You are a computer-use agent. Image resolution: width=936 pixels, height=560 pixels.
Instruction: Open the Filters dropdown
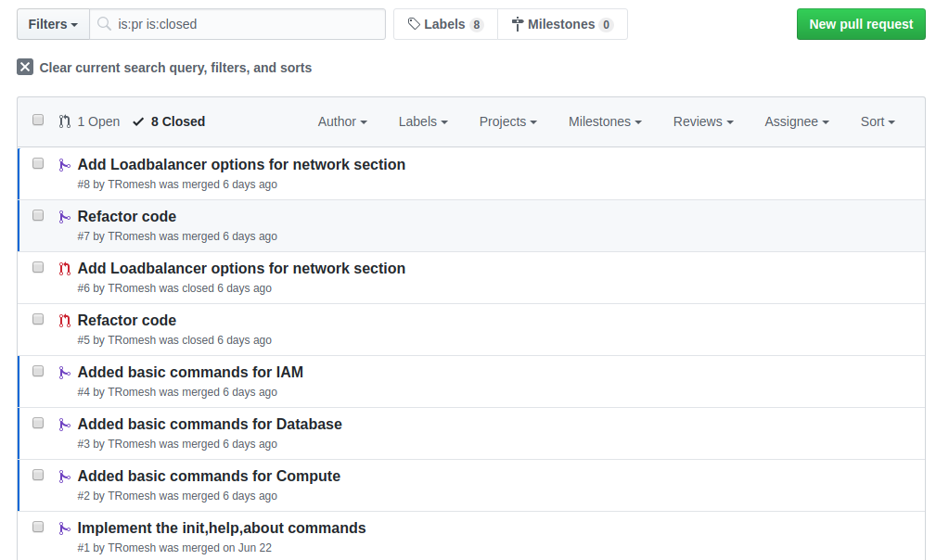click(53, 24)
